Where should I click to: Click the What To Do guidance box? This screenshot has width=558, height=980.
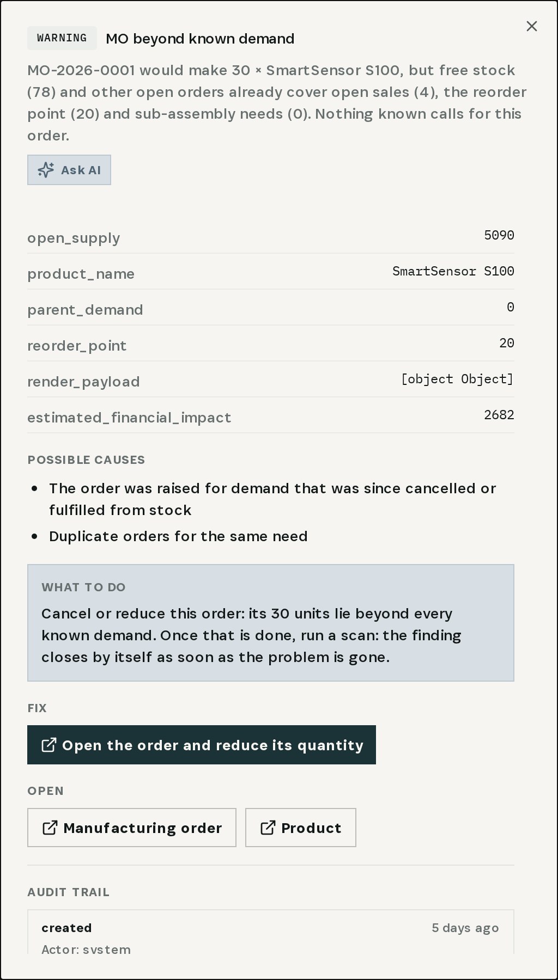(x=271, y=623)
